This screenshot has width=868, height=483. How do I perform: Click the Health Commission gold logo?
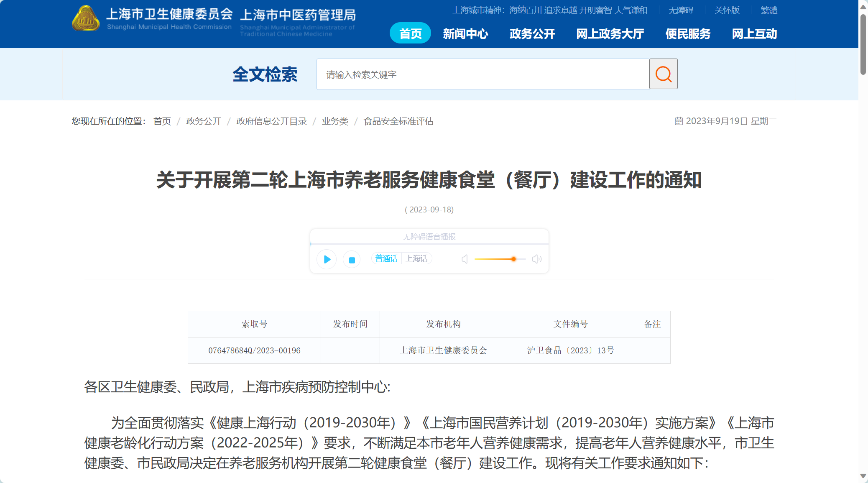(86, 19)
